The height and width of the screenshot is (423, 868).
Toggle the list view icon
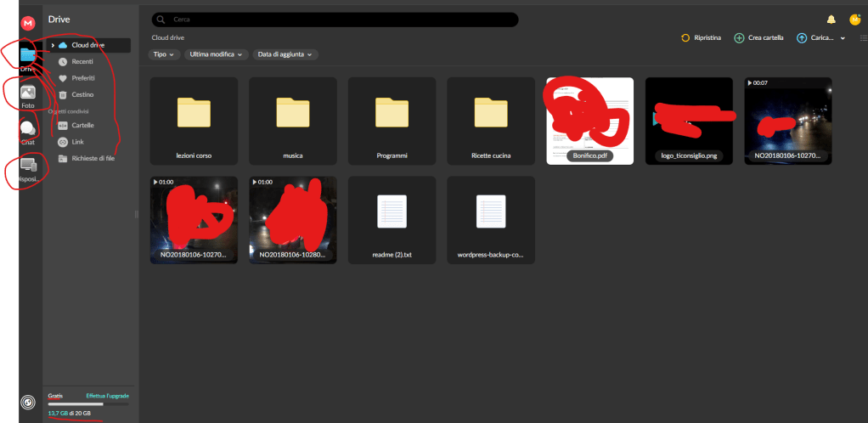(x=862, y=38)
